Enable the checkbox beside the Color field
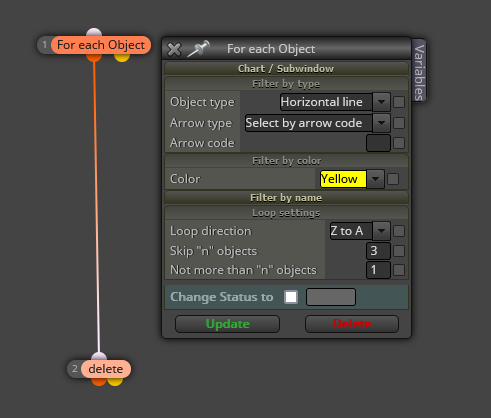Image resolution: width=491 pixels, height=418 pixels. (393, 179)
